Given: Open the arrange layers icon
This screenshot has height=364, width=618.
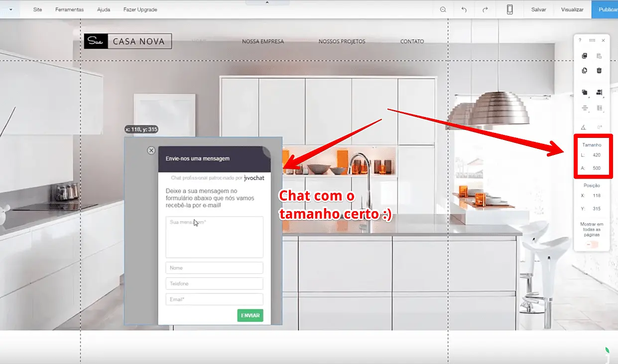Looking at the screenshot, I should pos(585,93).
